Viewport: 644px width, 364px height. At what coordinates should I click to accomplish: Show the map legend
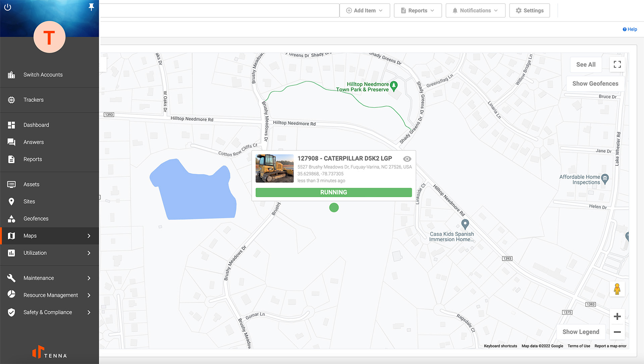click(x=580, y=332)
